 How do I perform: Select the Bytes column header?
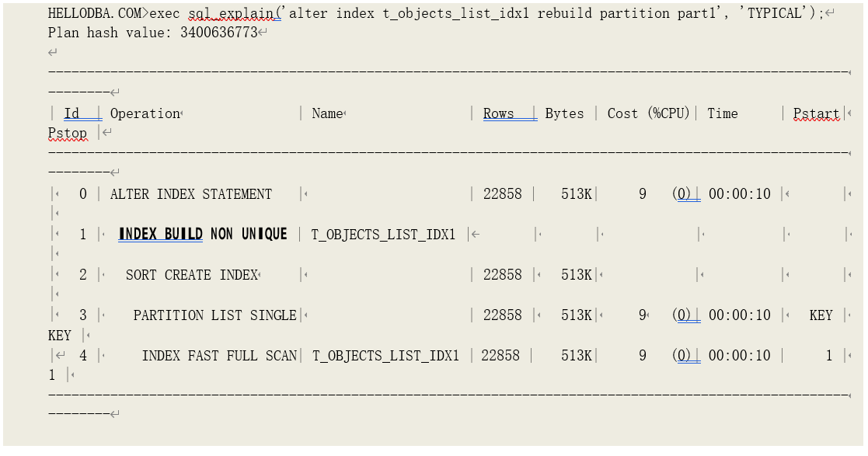[x=564, y=113]
